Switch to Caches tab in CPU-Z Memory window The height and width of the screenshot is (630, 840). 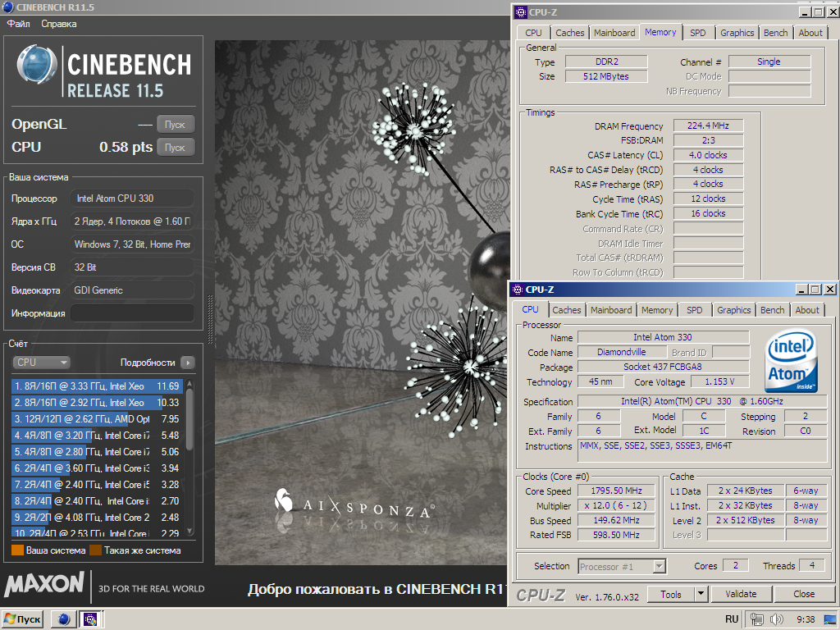(x=569, y=33)
